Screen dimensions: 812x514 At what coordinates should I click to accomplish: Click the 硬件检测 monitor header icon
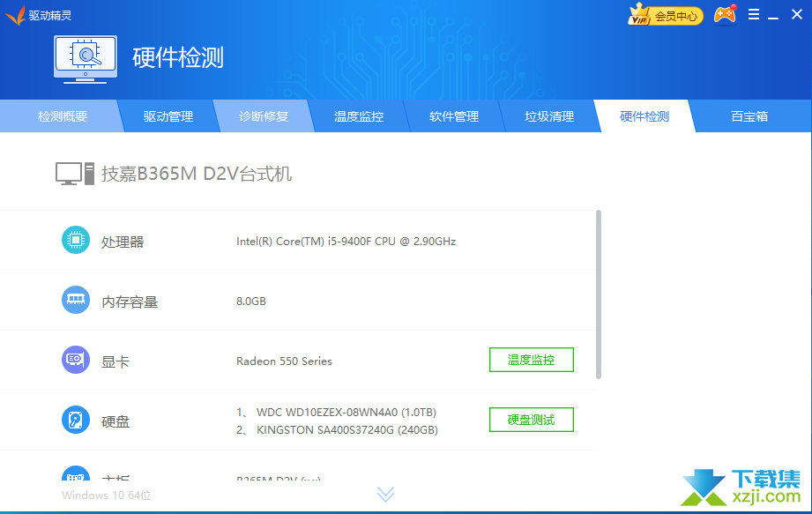(86, 59)
